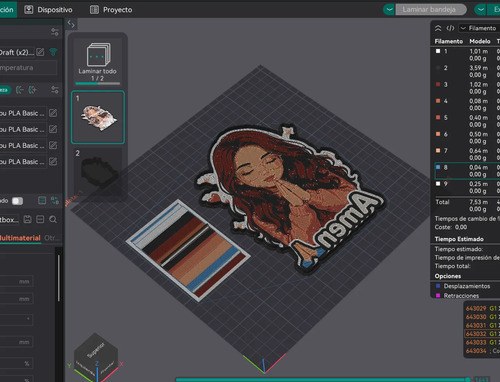Toggle visibility of filament 4 in legend
Viewport: 500px width, 382px height.
tap(438, 101)
